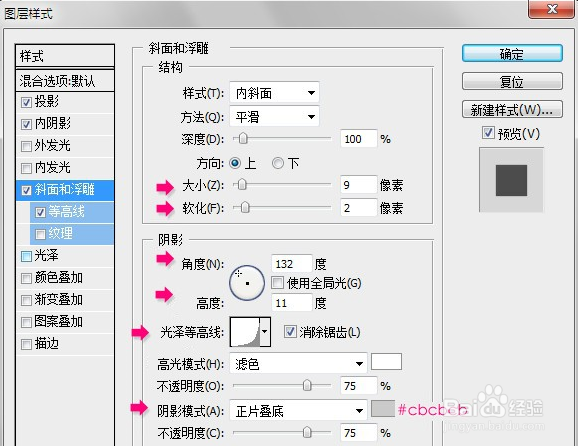Image resolution: width=578 pixels, height=446 pixels.
Task: Toggle 消除锯齿 anti-aliased checkbox
Action: [290, 331]
